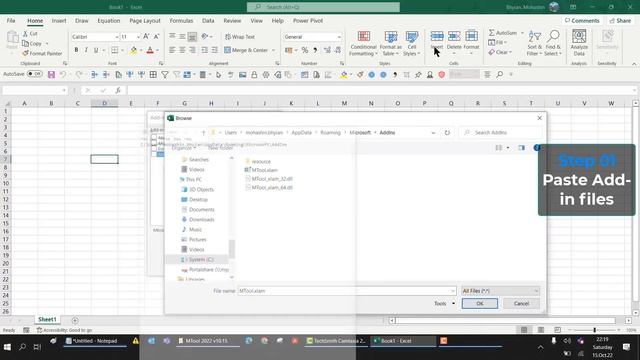Screen dimensions: 640x360
Task: Click the Comments button
Action: point(582,20)
